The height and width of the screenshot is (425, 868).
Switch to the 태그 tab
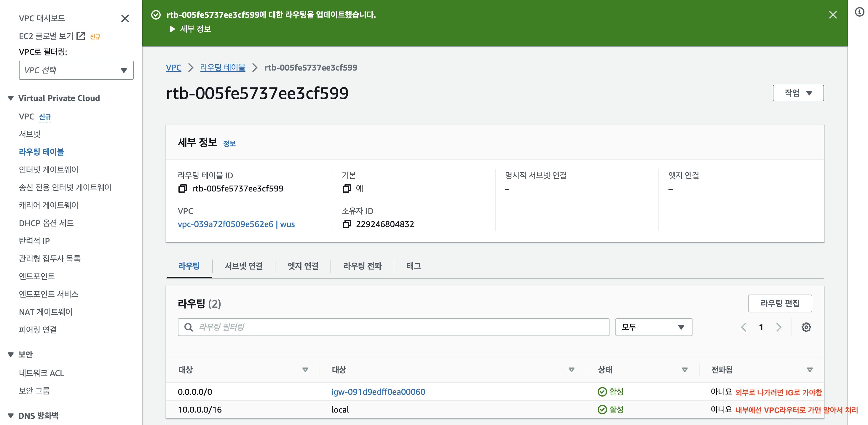[414, 266]
